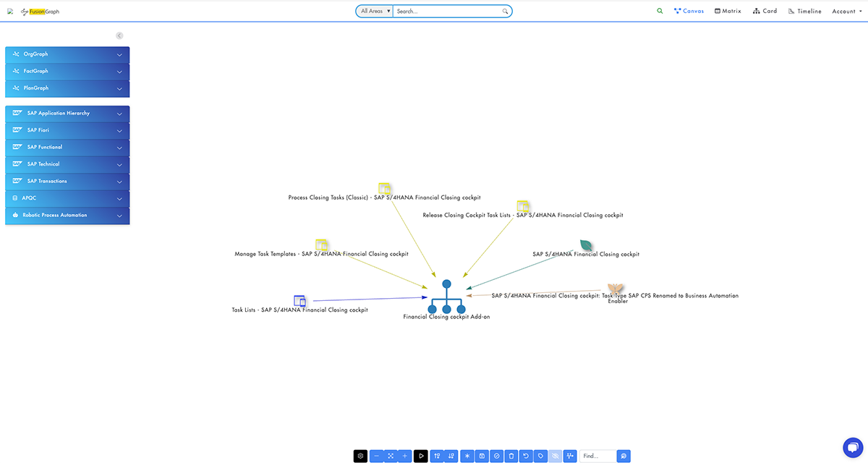Switch to Timeline view

pos(804,12)
